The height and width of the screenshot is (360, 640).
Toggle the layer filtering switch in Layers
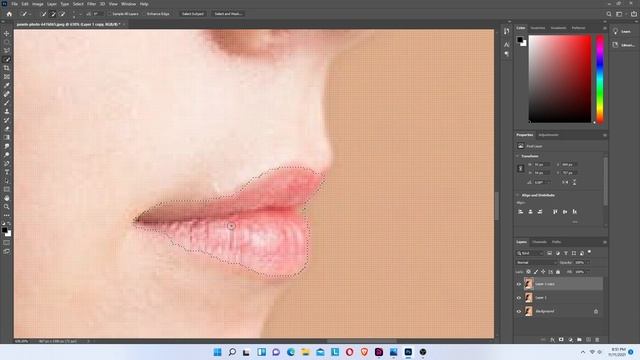pos(589,253)
